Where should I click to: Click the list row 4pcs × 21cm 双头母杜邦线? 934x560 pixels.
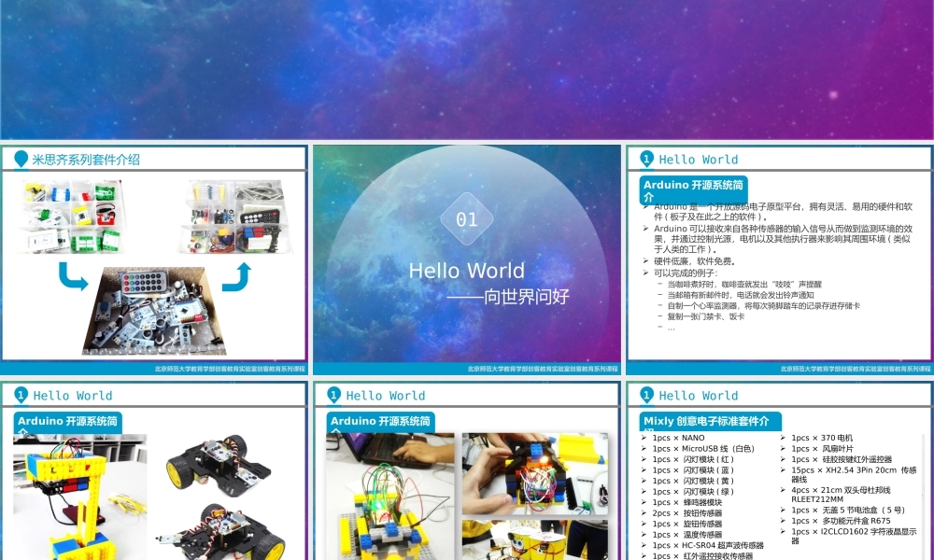point(841,495)
